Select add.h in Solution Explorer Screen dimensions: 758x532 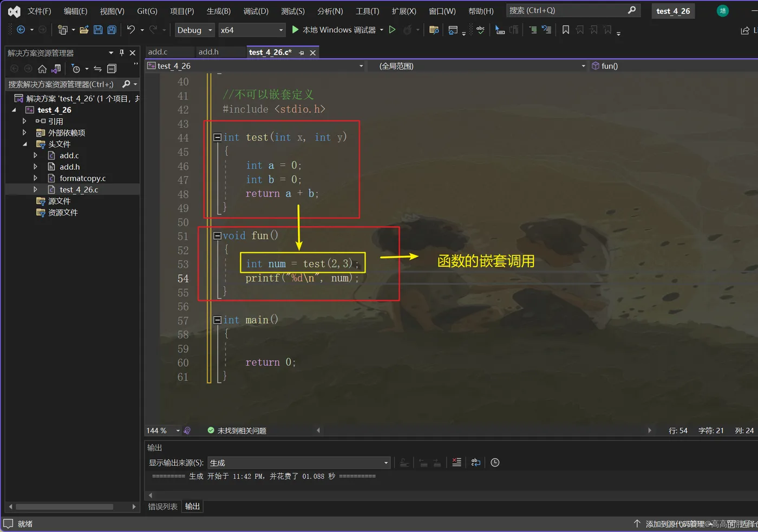(x=69, y=167)
